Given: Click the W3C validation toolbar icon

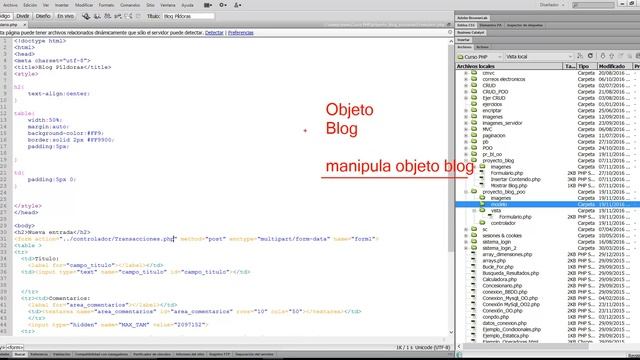Looking at the screenshot, I should click(107, 16).
